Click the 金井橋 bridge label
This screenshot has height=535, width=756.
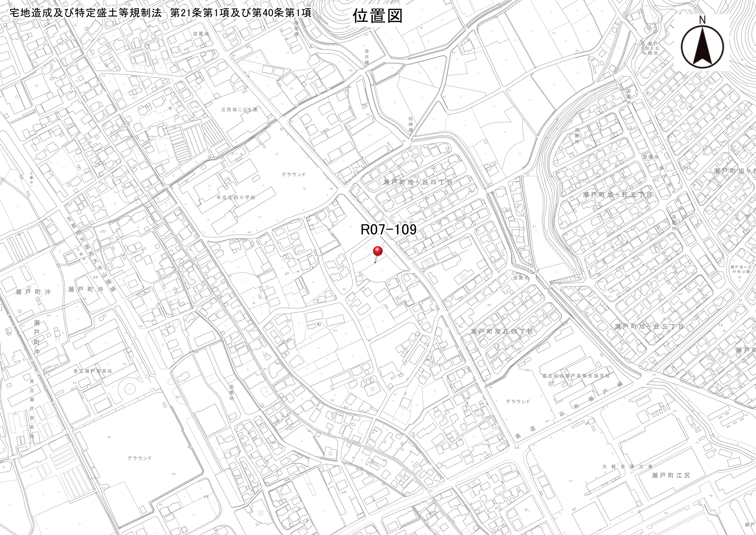pyautogui.click(x=367, y=57)
